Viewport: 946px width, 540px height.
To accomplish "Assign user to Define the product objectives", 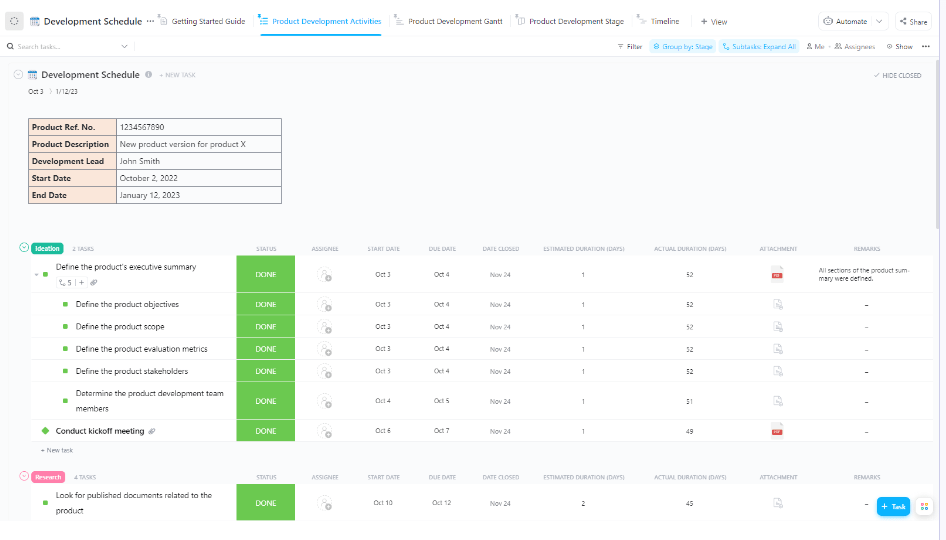I will [325, 305].
